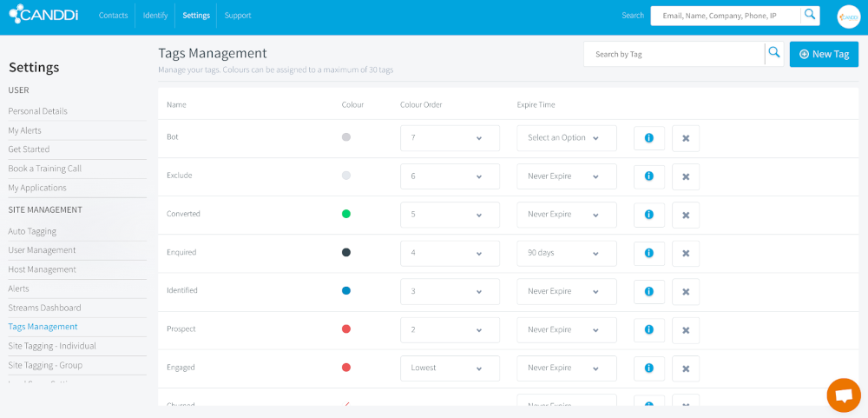Delete the Bot tag
This screenshot has width=868, height=418.
coord(686,138)
